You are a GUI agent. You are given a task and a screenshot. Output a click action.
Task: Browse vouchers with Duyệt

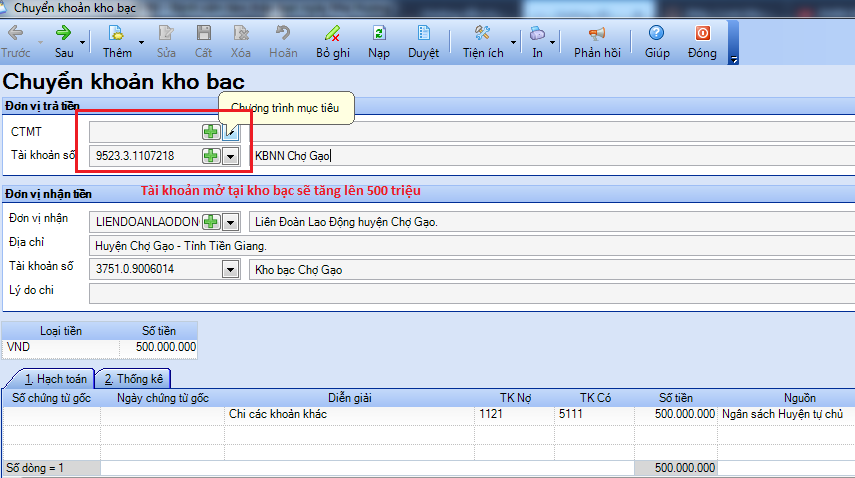tap(423, 41)
